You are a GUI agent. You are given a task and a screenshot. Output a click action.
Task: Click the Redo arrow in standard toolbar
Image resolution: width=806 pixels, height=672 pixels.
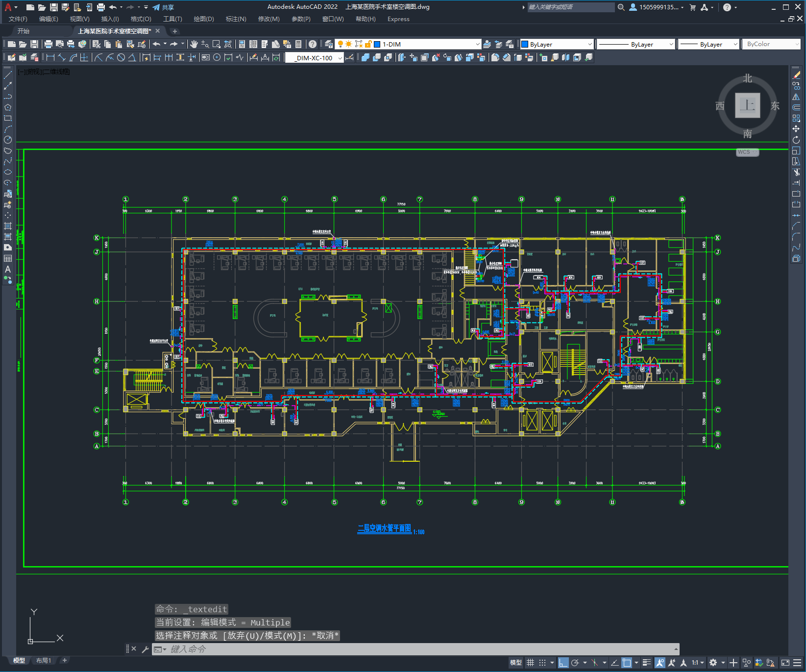click(174, 44)
